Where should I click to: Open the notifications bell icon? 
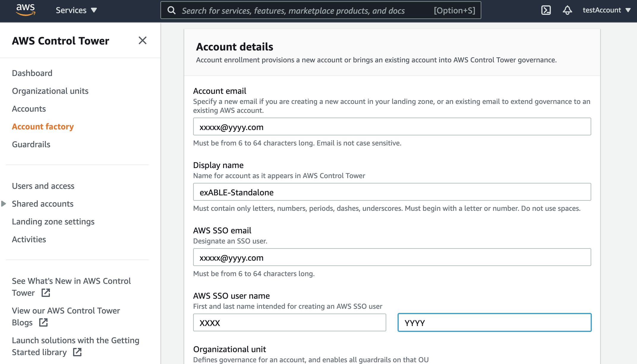tap(567, 10)
